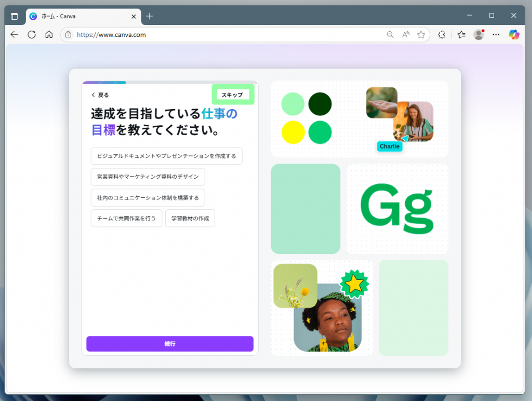The width and height of the screenshot is (532, 401).
Task: Click the Read aloud icon in the address bar
Action: click(x=406, y=34)
